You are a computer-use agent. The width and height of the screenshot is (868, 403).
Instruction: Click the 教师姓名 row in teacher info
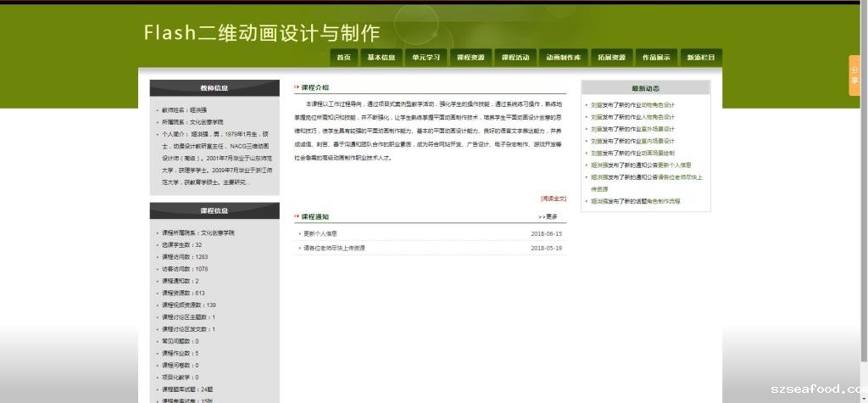point(184,110)
